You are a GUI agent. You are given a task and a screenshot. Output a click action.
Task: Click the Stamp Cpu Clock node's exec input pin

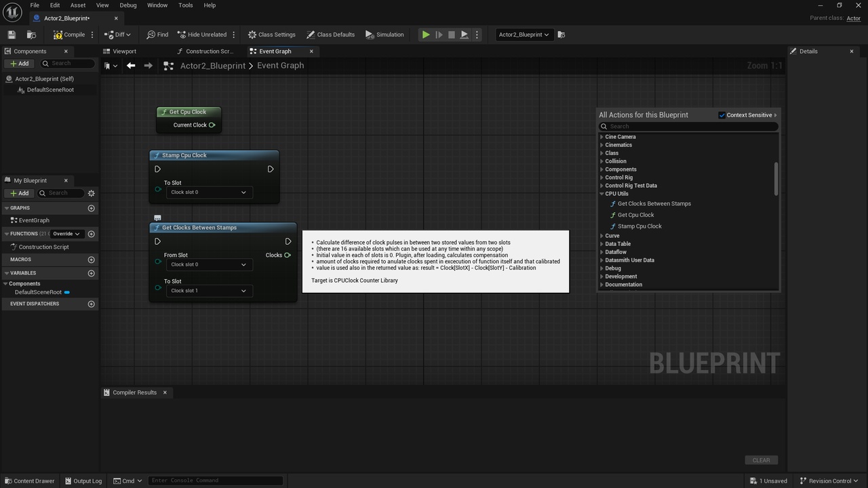pos(157,169)
